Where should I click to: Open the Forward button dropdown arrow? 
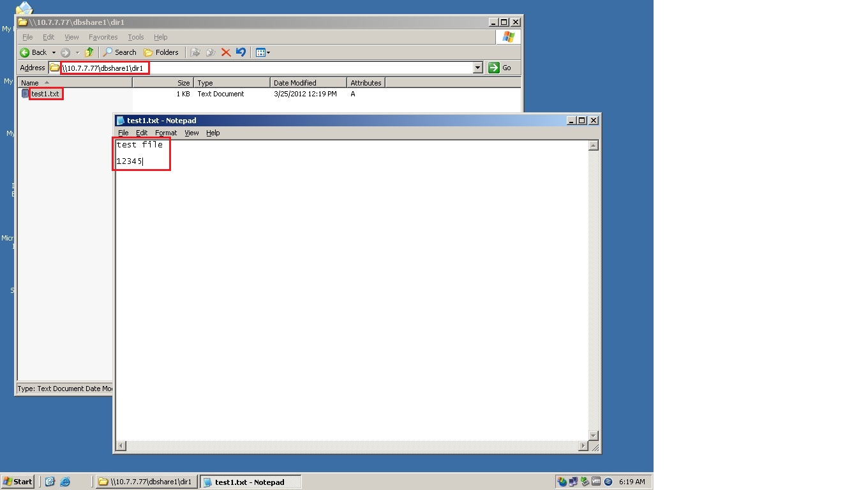point(77,52)
